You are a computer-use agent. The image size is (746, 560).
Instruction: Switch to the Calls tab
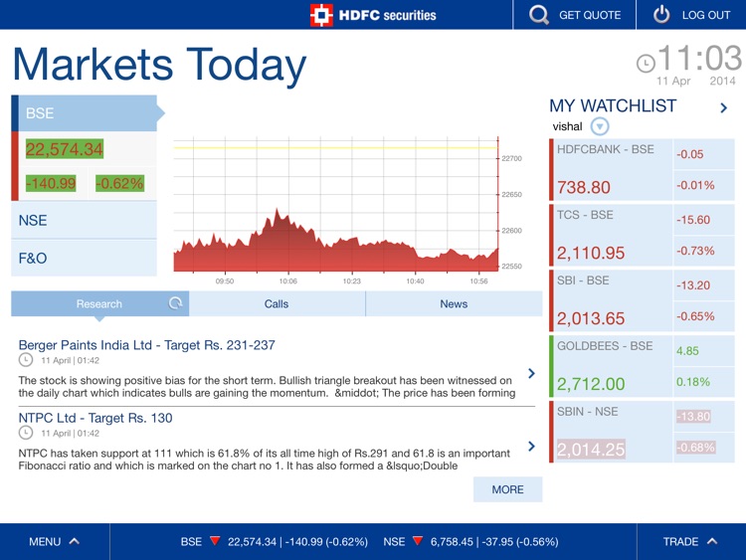coord(277,303)
